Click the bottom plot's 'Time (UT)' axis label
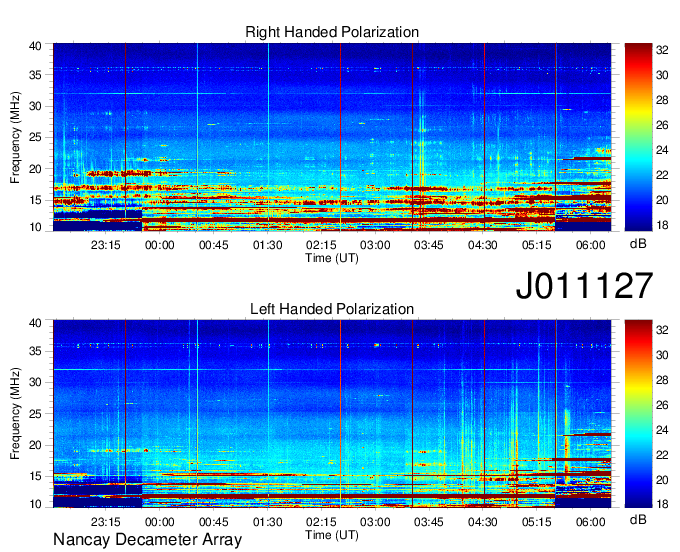680x552 pixels. click(x=332, y=535)
